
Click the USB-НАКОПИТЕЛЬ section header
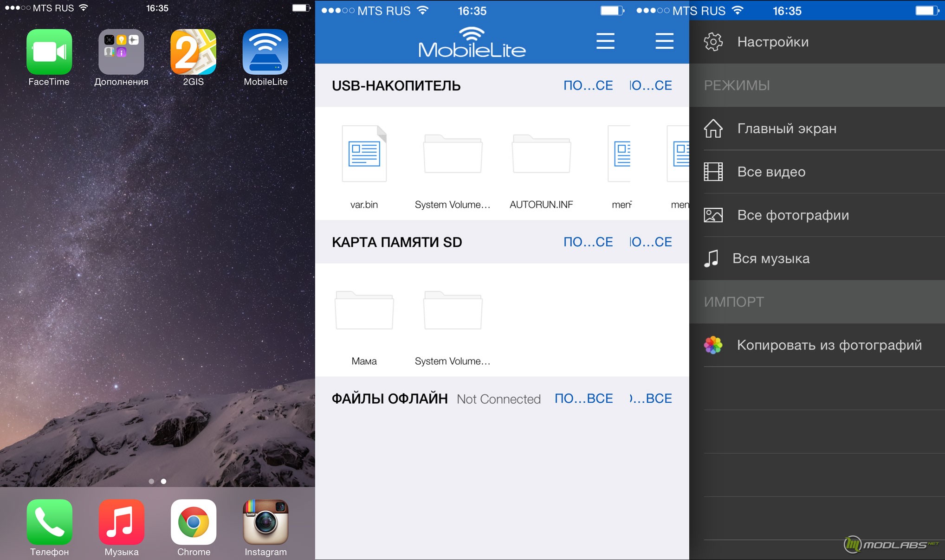pyautogui.click(x=396, y=85)
